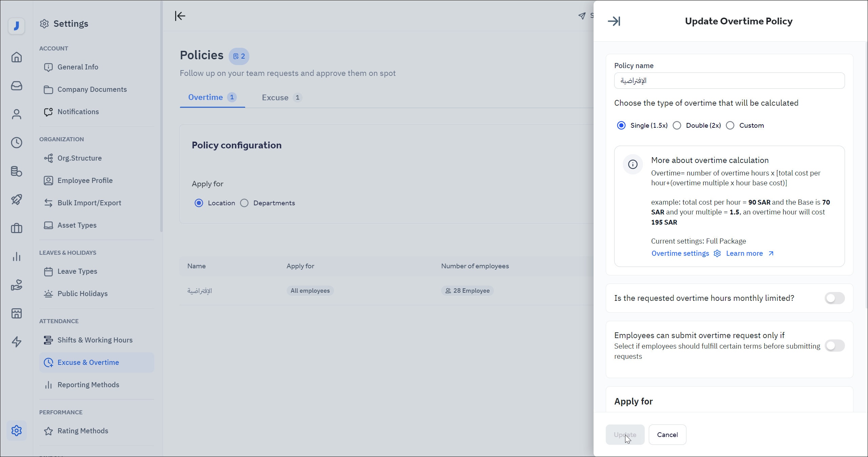Click the Policy name input field
Viewport: 868px width, 457px height.
(x=729, y=81)
